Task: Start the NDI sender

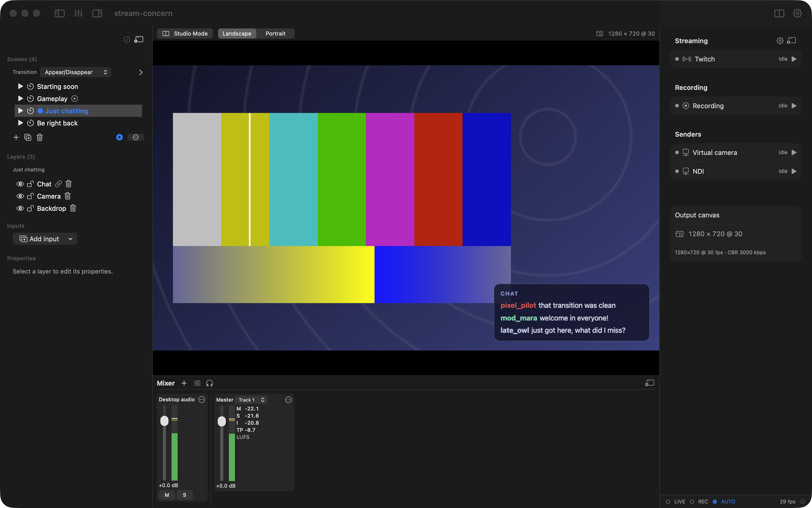Action: tap(794, 171)
